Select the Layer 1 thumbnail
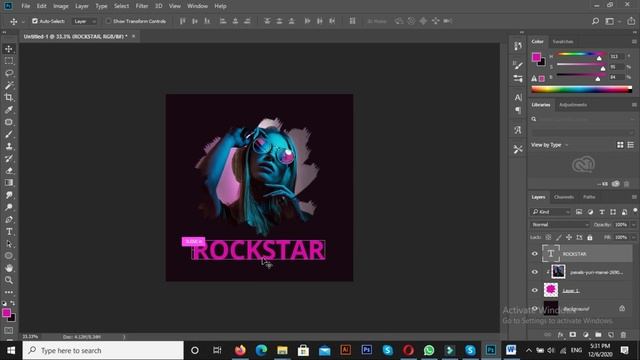Viewport: 640px width, 360px height. (551, 290)
